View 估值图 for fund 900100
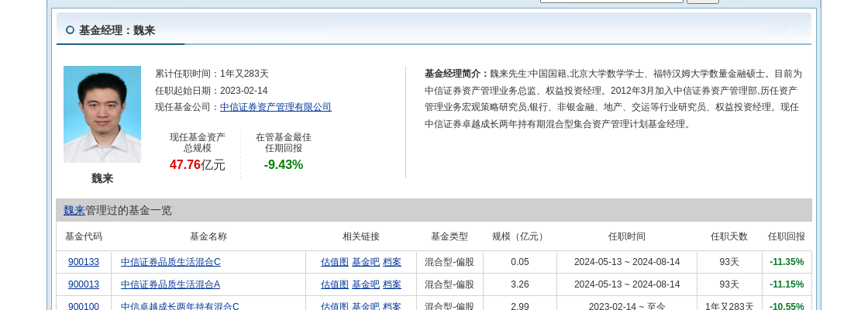The width and height of the screenshot is (868, 310). pos(335,306)
